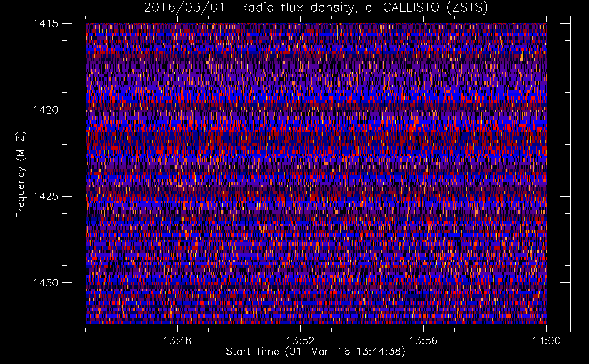Click the 14:00 time tick label
Screen dimensions: 589x364
pyautogui.click(x=546, y=341)
